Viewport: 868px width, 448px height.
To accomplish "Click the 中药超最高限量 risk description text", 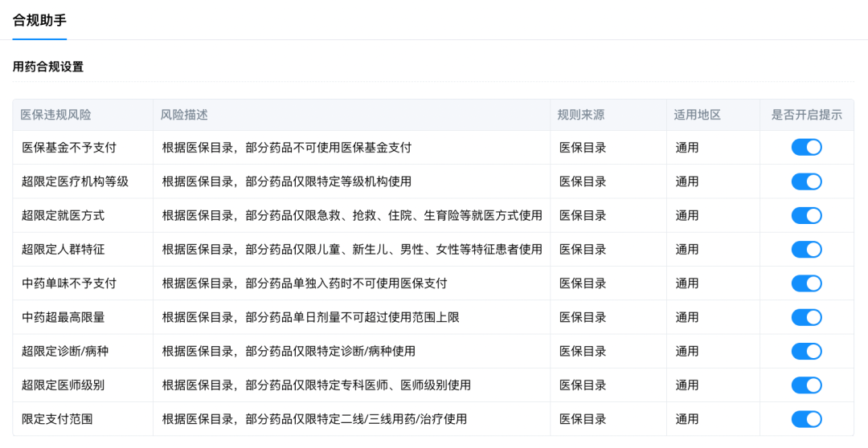I will 310,317.
